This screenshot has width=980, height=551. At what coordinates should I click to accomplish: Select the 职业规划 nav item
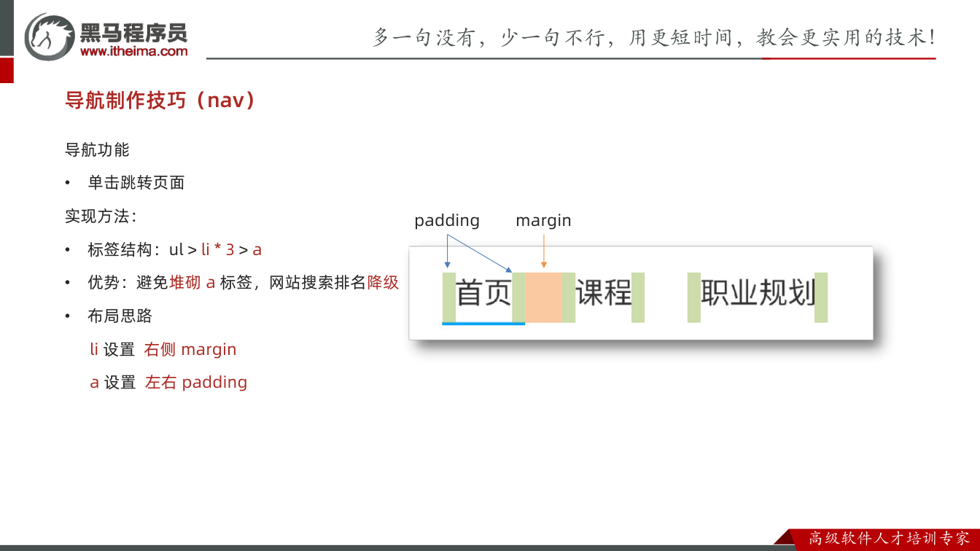pyautogui.click(x=758, y=293)
